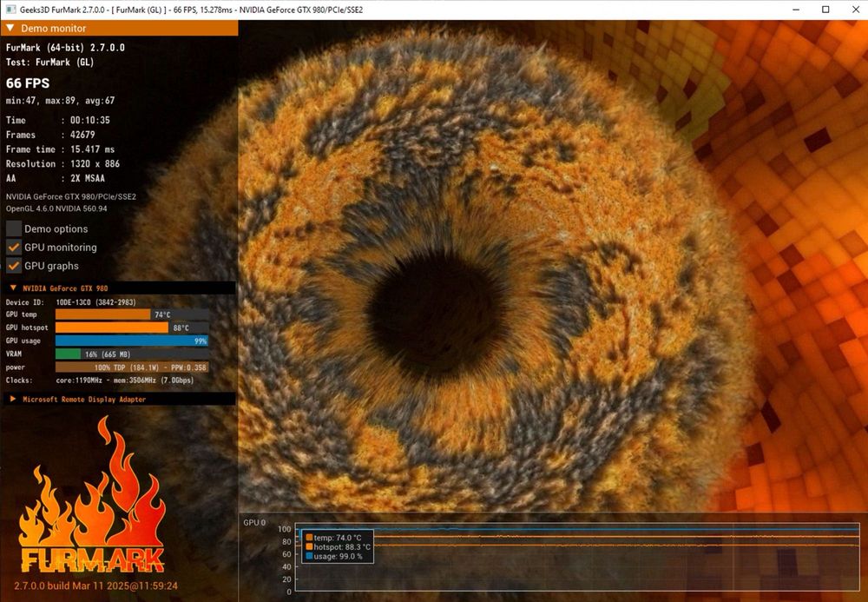
Task: Click the Clocks core:1190MHz text
Action: click(x=124, y=380)
